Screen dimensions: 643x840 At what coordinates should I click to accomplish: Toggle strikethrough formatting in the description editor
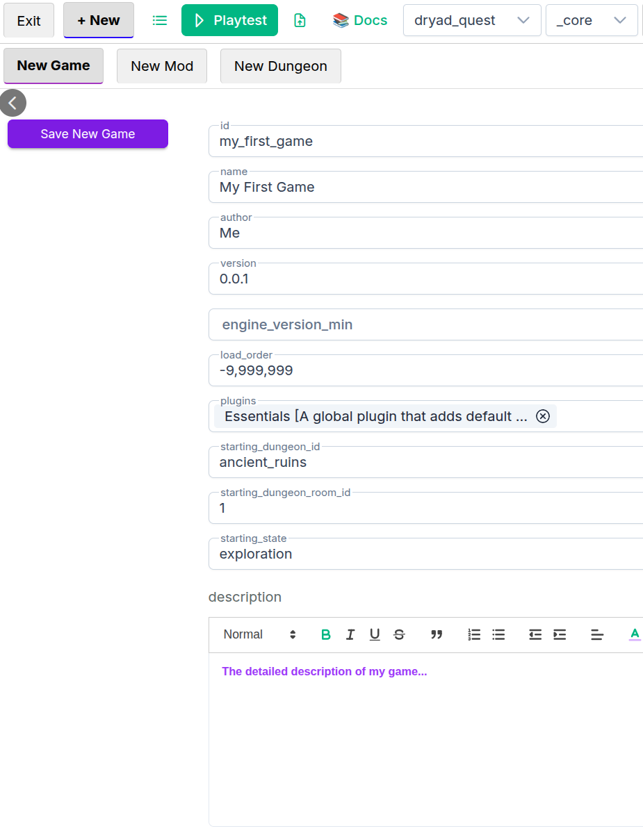pyautogui.click(x=399, y=634)
